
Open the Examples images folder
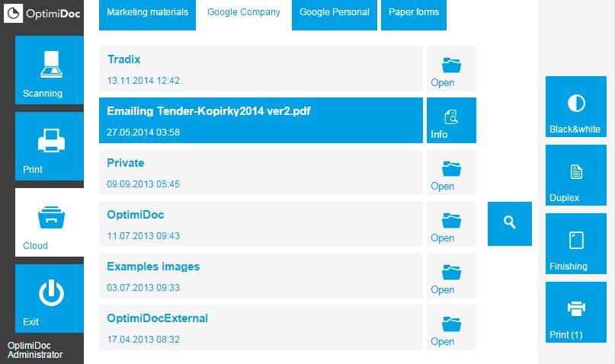[x=451, y=276]
